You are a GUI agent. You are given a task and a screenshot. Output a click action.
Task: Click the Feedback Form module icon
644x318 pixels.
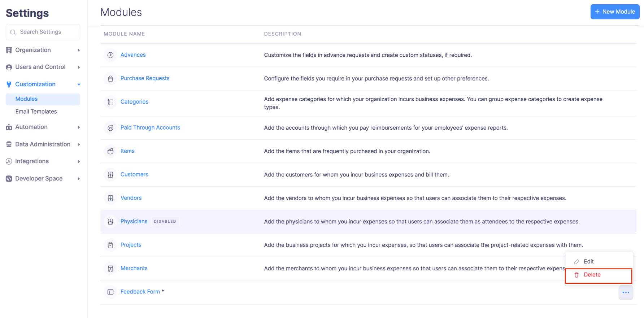(110, 292)
